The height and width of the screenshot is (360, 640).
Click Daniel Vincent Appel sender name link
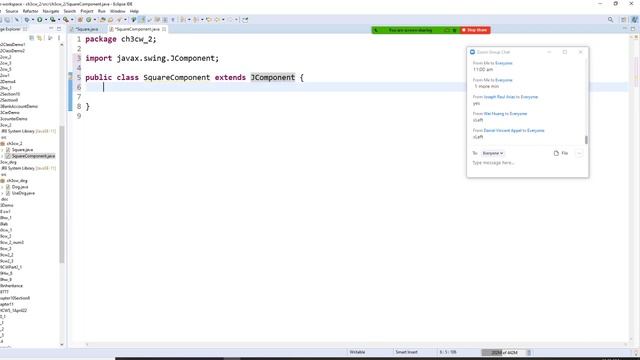(503, 131)
